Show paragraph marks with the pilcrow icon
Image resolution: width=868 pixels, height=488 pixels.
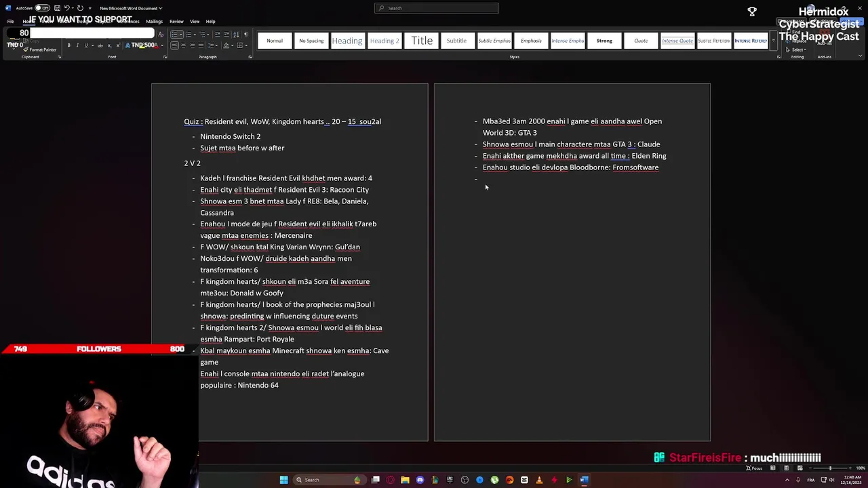point(246,35)
